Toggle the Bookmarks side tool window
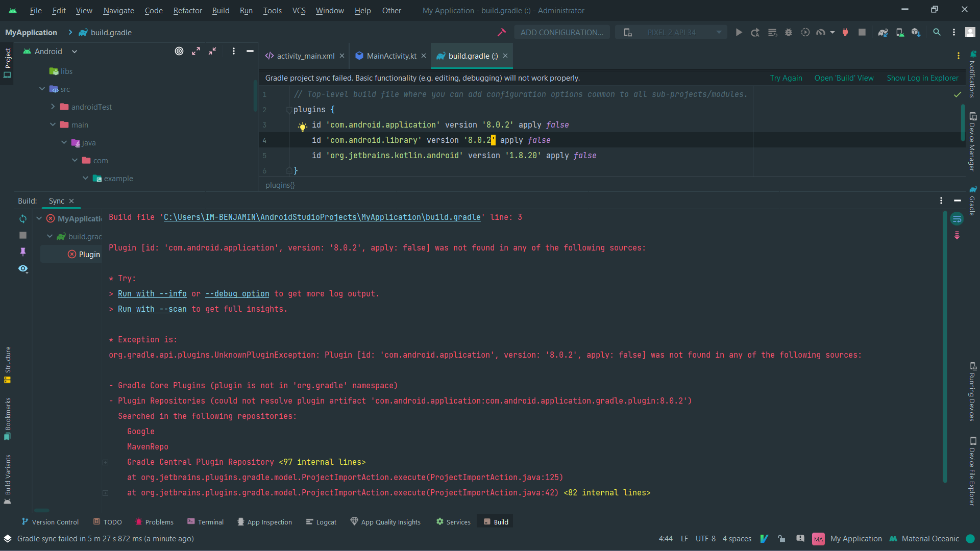Screen dimensions: 980x551 click(x=7, y=419)
